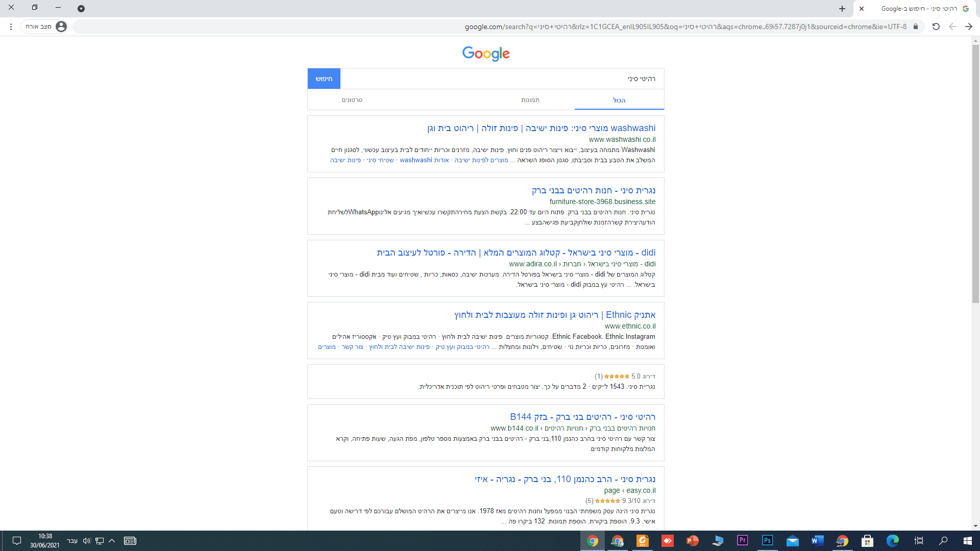Image resolution: width=980 pixels, height=551 pixels.
Task: Select the הכל results tab
Action: [x=619, y=100]
